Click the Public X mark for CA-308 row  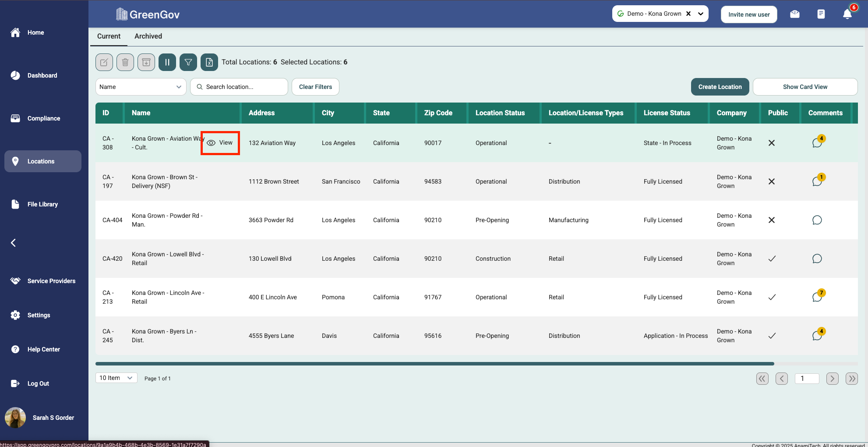(x=772, y=143)
